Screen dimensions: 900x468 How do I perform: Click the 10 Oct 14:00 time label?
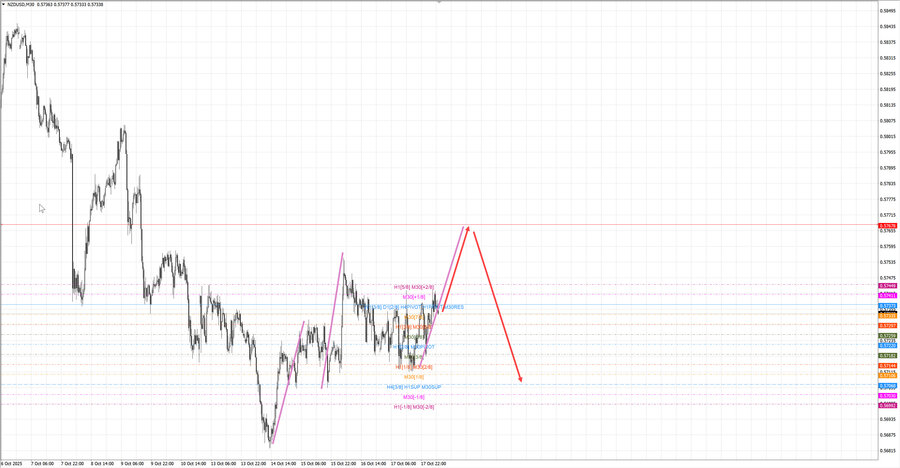click(193, 463)
